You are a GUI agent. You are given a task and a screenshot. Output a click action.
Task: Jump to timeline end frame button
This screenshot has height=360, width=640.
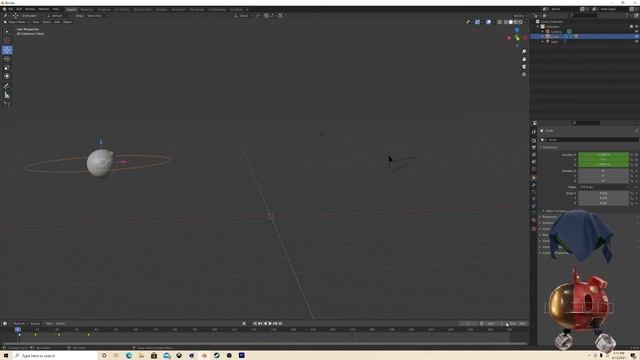(x=280, y=323)
